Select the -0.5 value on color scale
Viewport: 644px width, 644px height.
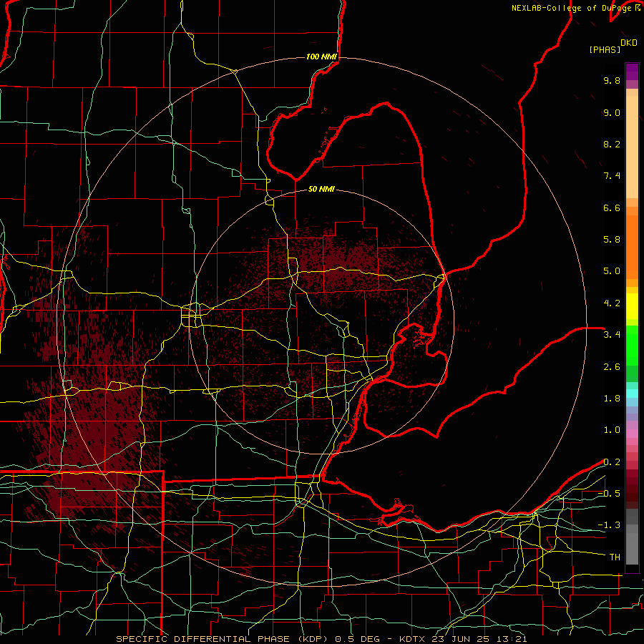click(x=609, y=494)
